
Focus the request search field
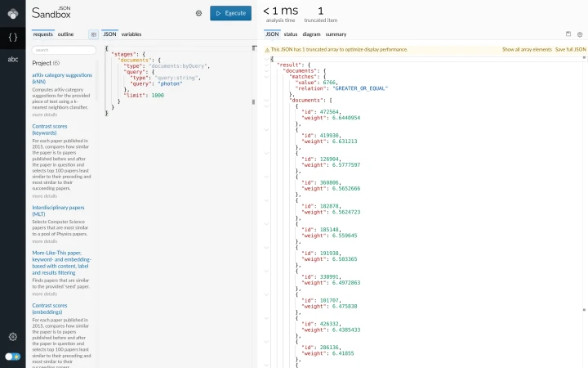point(64,50)
